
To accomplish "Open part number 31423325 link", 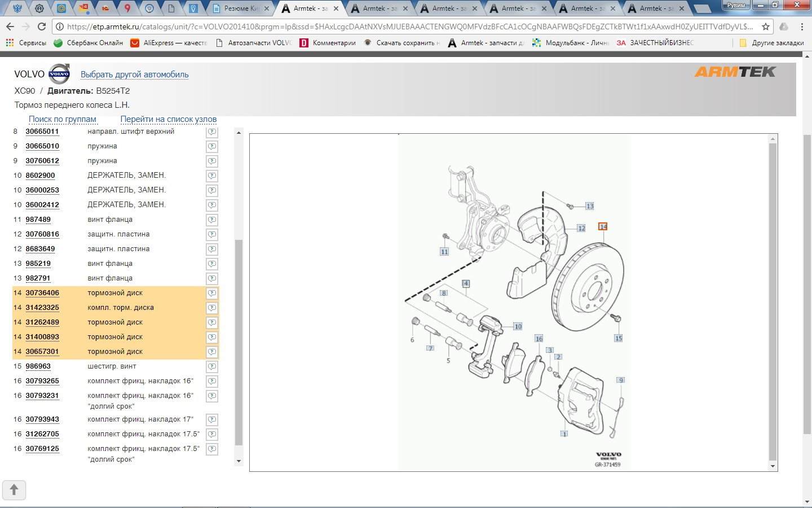I will 42,308.
